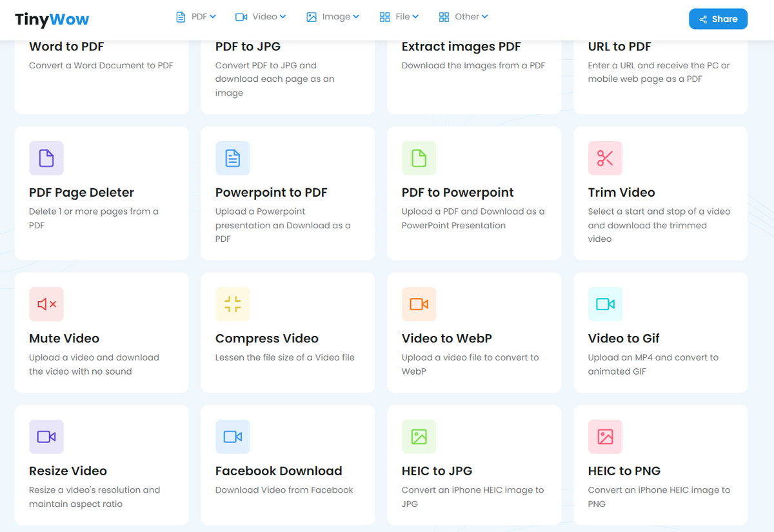Image resolution: width=774 pixels, height=532 pixels.
Task: Open the File menu
Action: click(399, 17)
